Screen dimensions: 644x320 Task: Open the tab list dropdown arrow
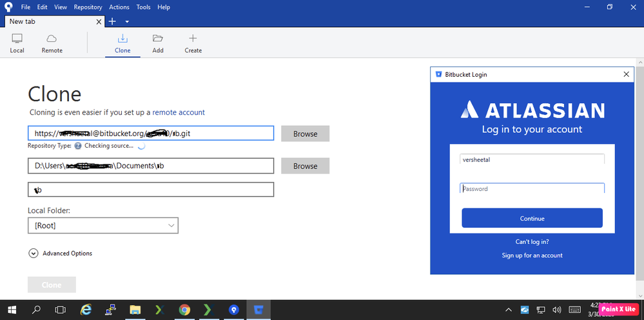point(127,22)
